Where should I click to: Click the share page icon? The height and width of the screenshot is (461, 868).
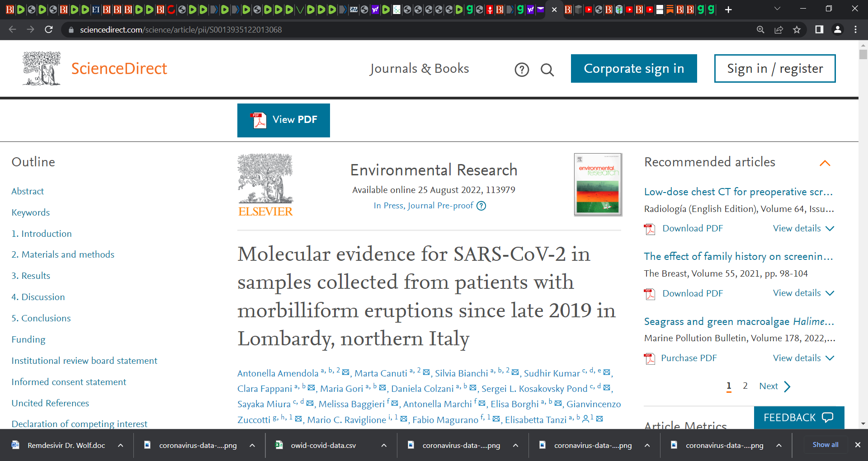[x=778, y=29]
